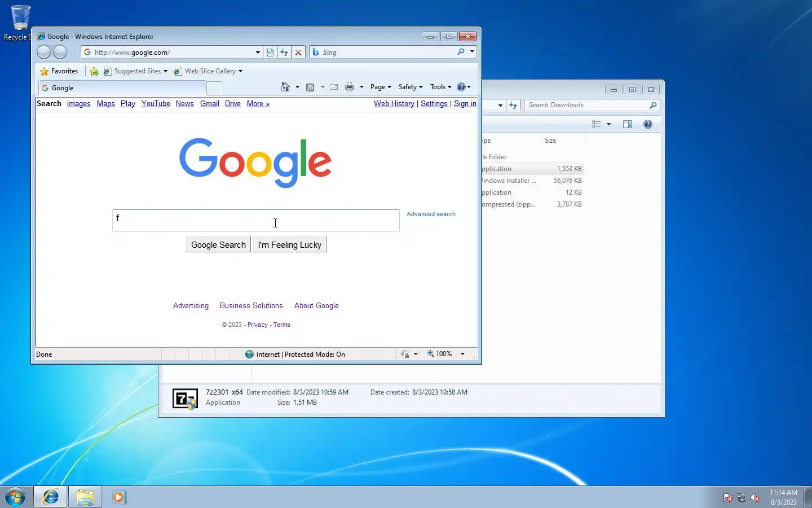Click the Sign in link
The image size is (812, 508).
pos(465,104)
